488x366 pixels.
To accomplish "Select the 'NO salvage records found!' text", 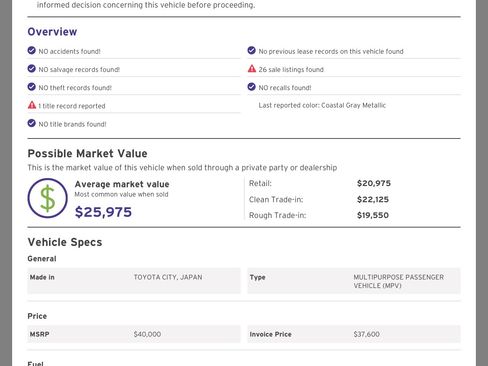I will click(x=79, y=70).
